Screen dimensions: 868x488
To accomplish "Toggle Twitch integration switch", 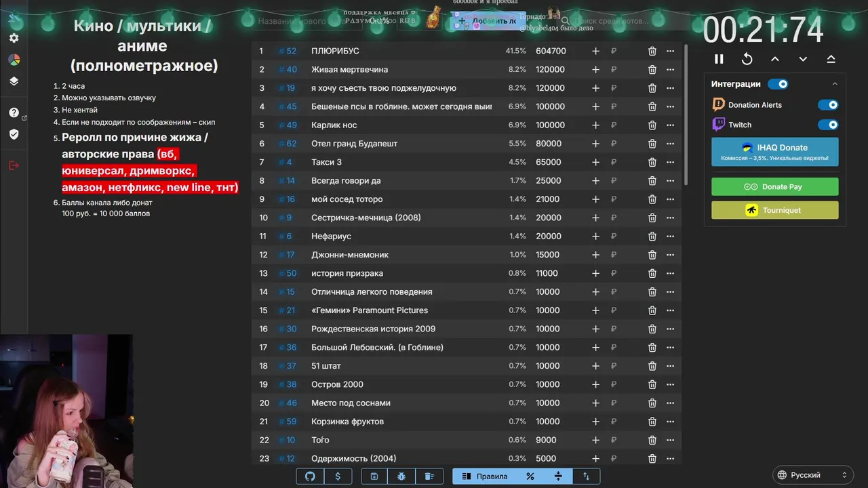I will pos(828,125).
